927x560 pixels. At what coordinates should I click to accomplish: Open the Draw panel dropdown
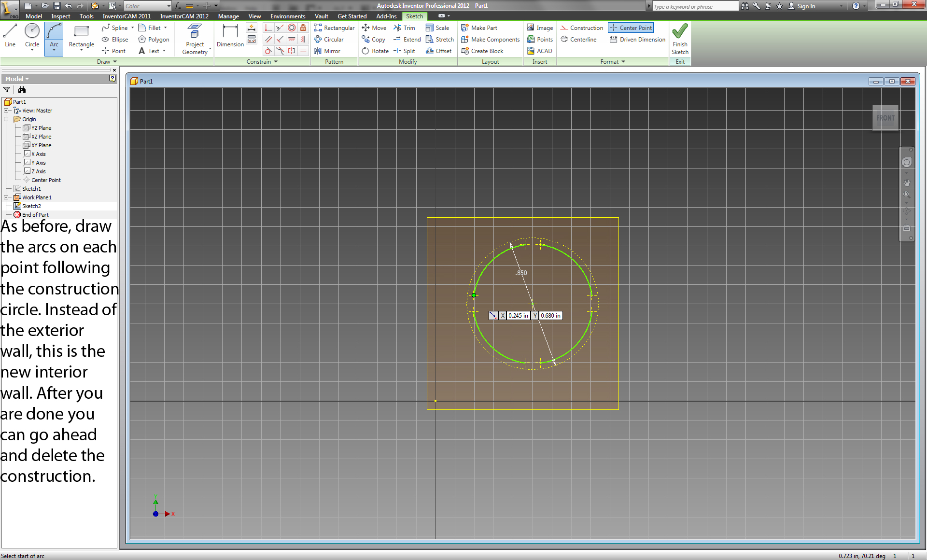(107, 62)
